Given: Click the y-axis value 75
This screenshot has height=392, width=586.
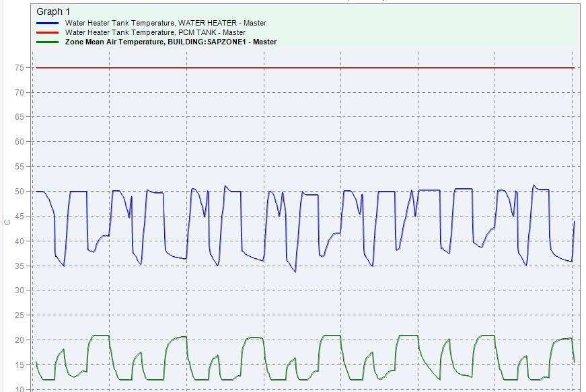Looking at the screenshot, I should coord(20,67).
